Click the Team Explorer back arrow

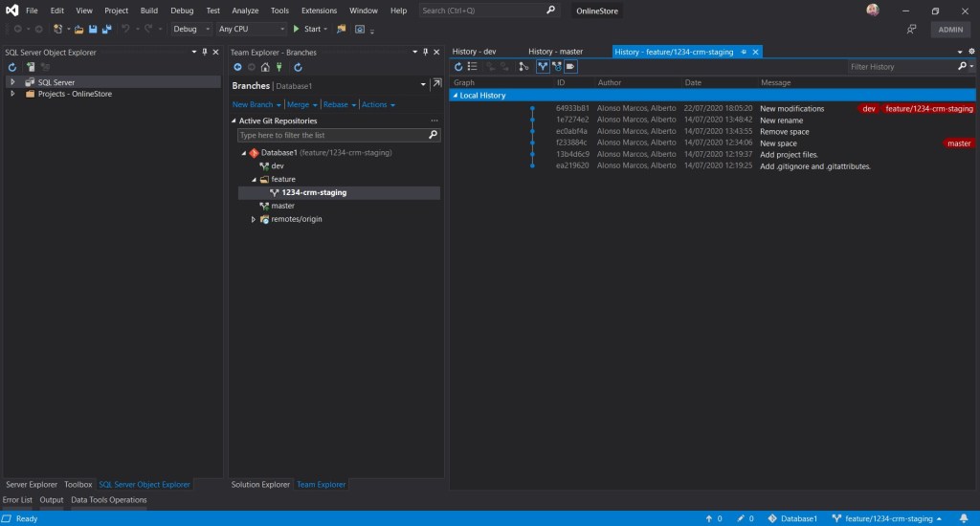(x=237, y=67)
